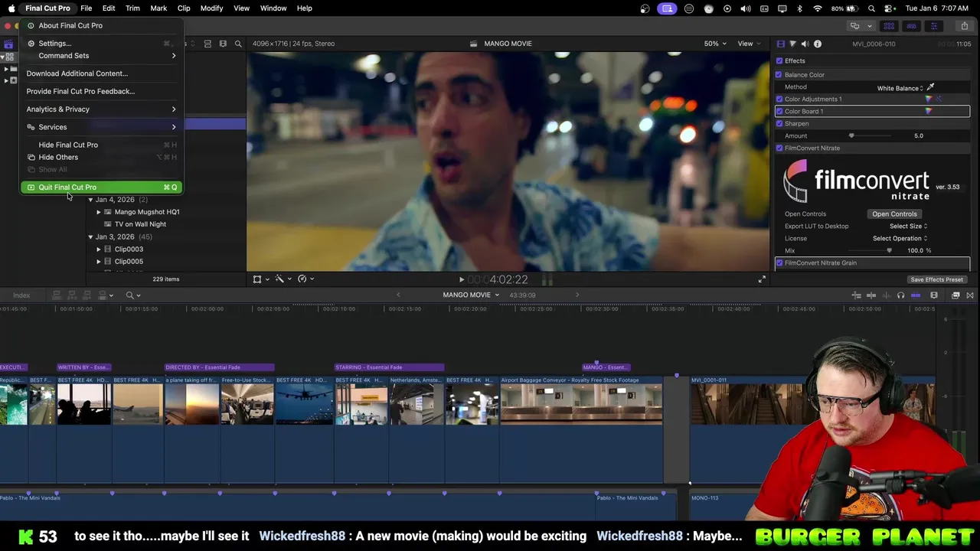This screenshot has width=980, height=551.
Task: Open the transitions browser icon
Action: (970, 295)
